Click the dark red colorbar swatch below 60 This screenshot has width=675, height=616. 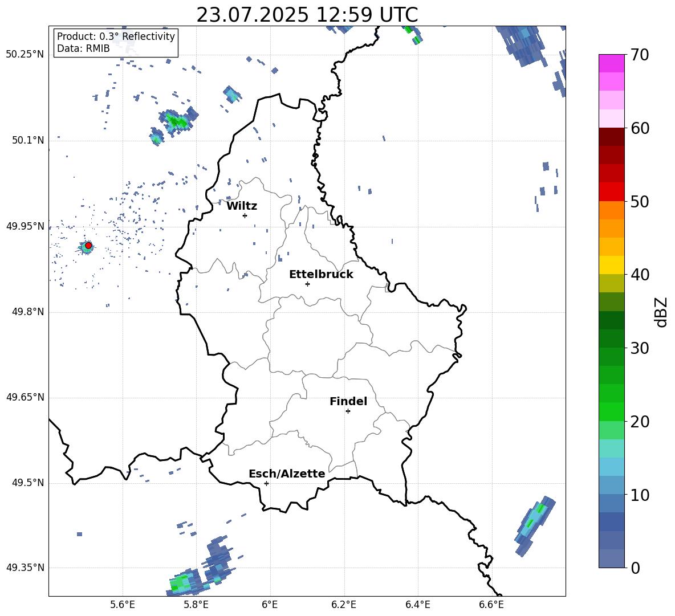coord(612,137)
